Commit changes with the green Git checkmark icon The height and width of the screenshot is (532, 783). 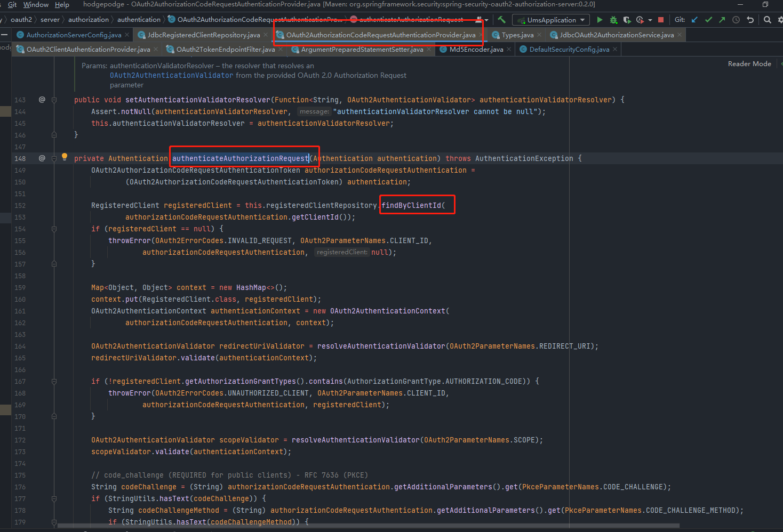pyautogui.click(x=708, y=19)
